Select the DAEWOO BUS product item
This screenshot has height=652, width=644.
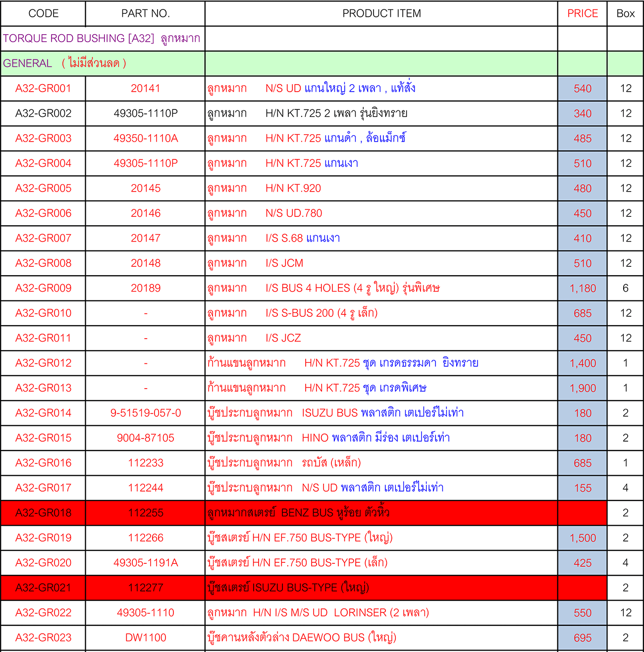coord(381,638)
